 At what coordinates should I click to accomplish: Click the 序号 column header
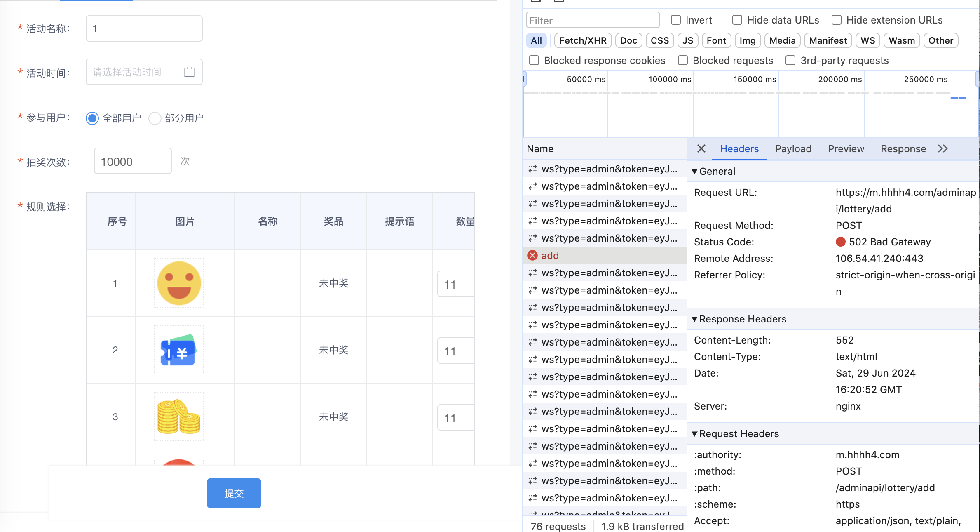[x=117, y=221]
